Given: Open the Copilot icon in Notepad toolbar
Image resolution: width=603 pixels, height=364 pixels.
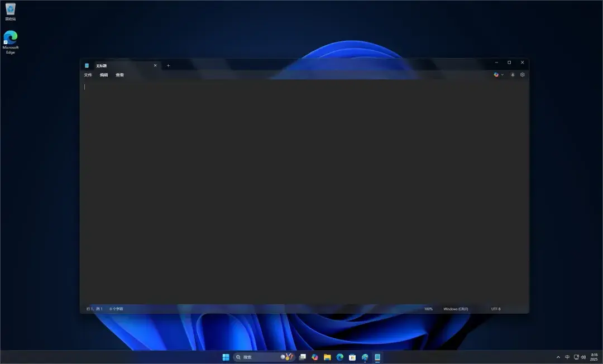Looking at the screenshot, I should tap(495, 74).
